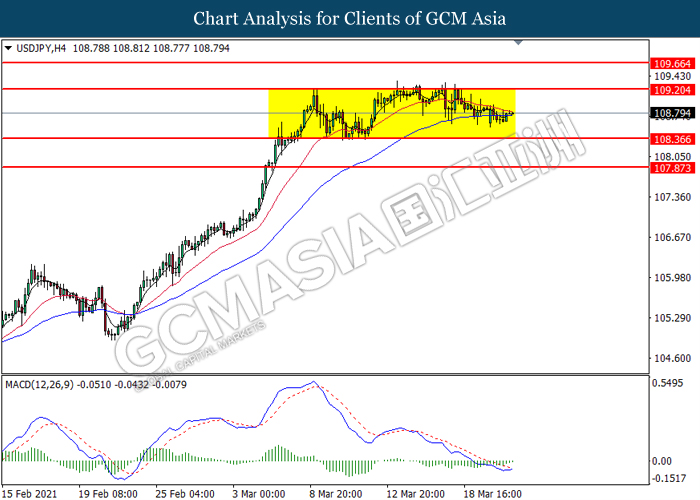Click the OHLC values 108.788 108.812 text
This screenshot has height=500, width=700.
click(x=111, y=48)
